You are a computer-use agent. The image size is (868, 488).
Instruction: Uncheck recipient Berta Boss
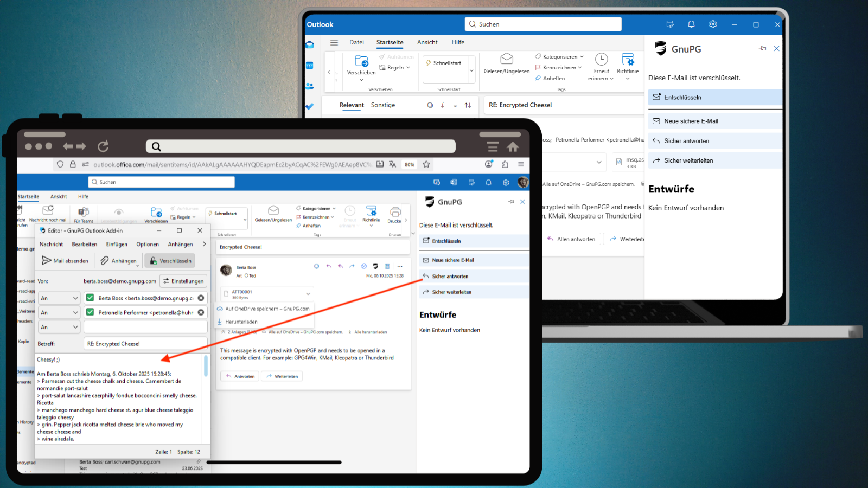(x=90, y=298)
